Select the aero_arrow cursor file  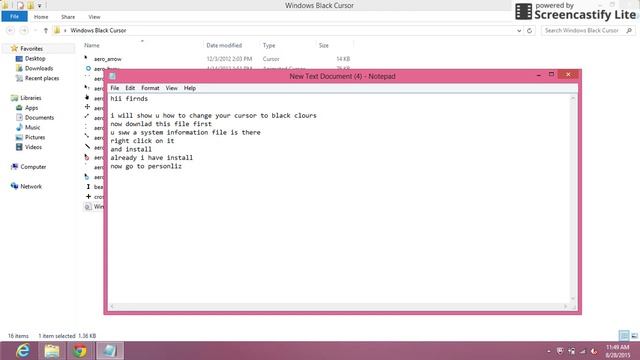point(108,59)
